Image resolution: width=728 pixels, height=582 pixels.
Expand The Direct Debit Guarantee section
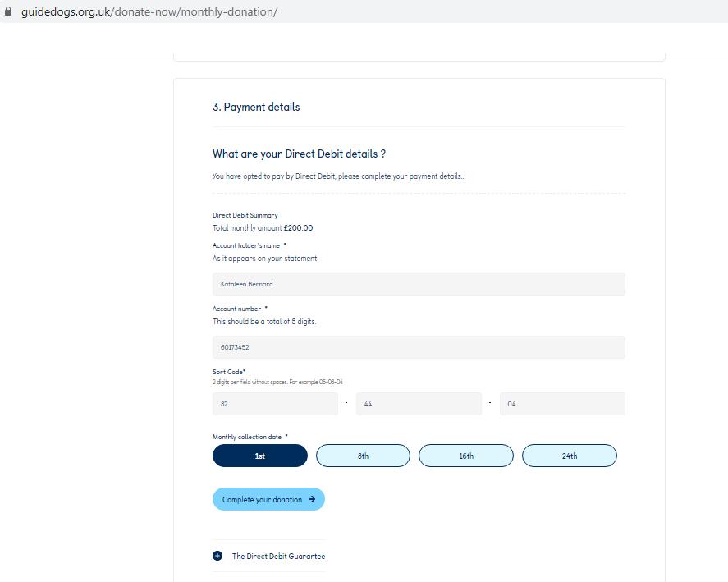278,556
